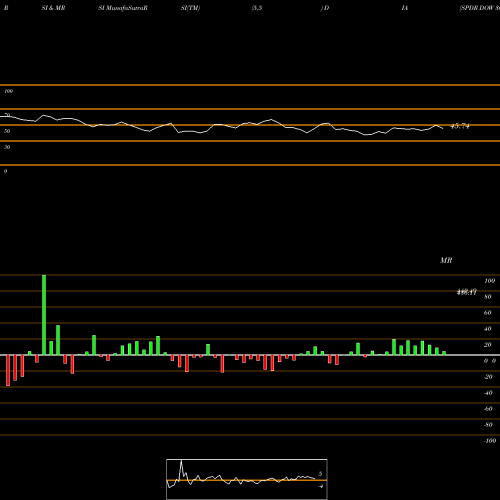This screenshot has height=500, width=500.
Task: Click the '(SPDR DOW' title text
Action: tap(476, 8)
